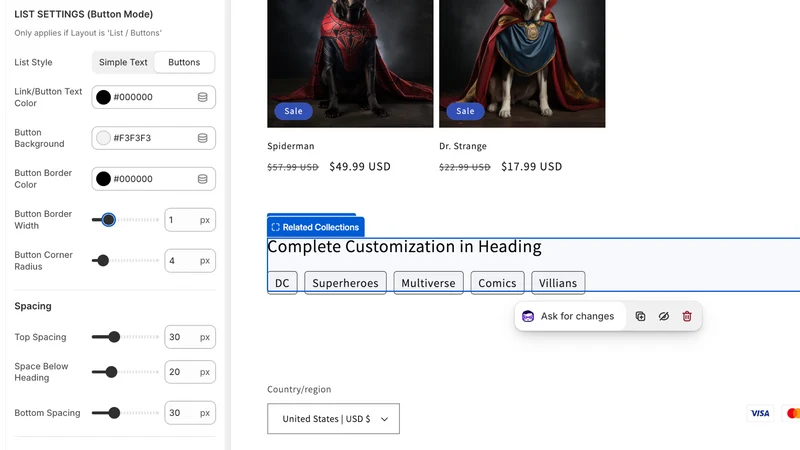
Task: Click the Button Border Color hex field
Action: (153, 179)
